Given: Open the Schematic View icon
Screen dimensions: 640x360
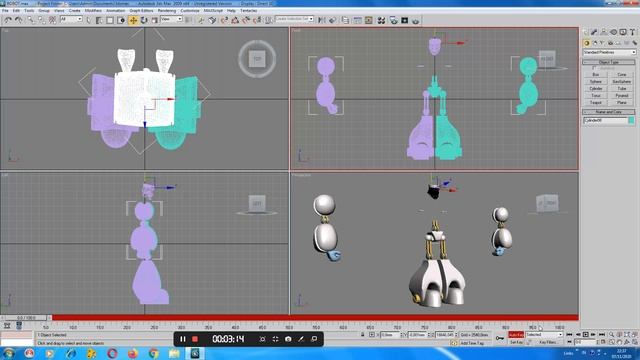Looking at the screenshot, I should tap(369, 20).
